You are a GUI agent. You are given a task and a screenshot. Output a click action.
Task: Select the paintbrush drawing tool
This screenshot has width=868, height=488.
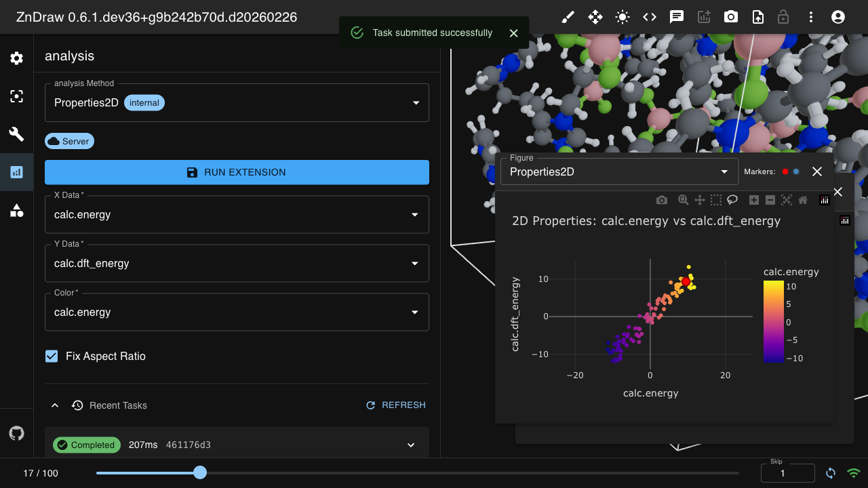pos(568,17)
